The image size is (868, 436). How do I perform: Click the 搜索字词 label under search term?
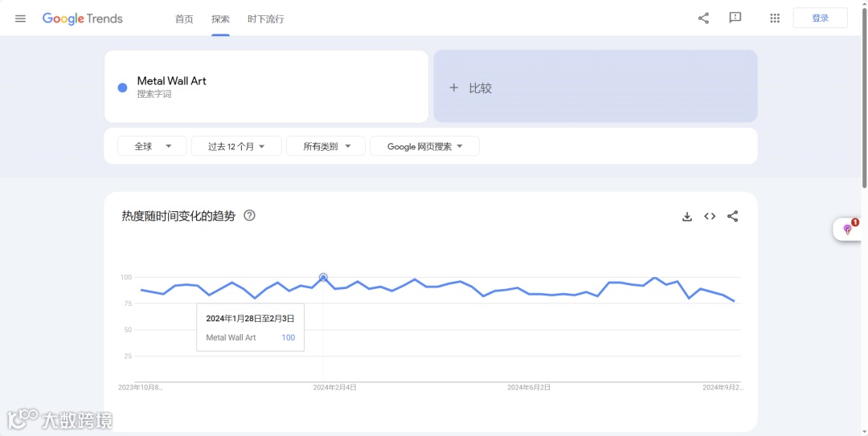click(154, 95)
